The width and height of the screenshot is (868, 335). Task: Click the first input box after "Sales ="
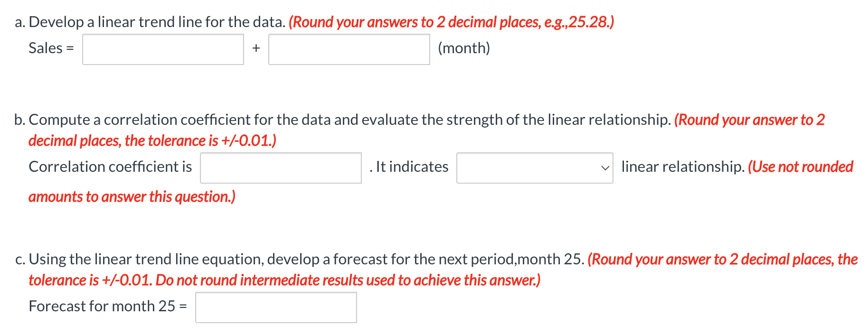pyautogui.click(x=163, y=49)
